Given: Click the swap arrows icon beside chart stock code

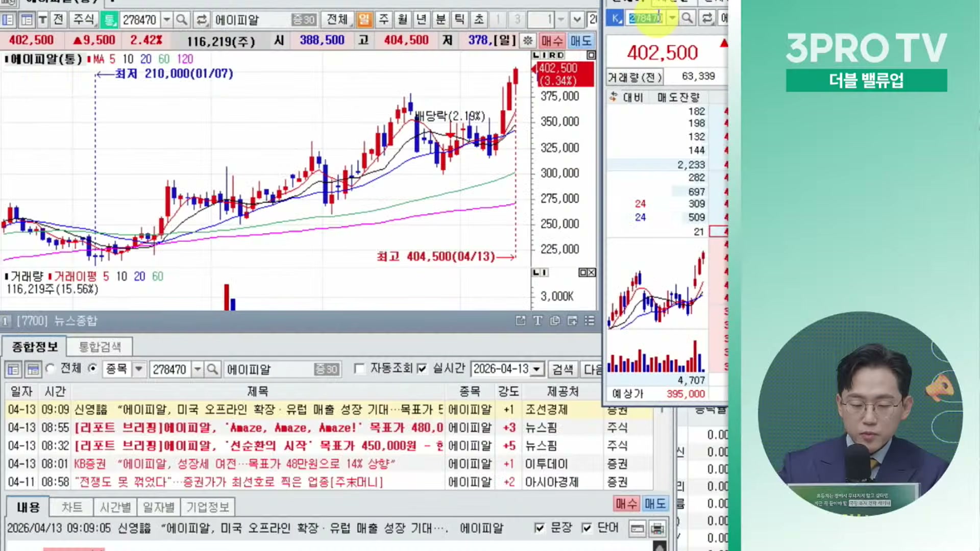Looking at the screenshot, I should pyautogui.click(x=202, y=20).
